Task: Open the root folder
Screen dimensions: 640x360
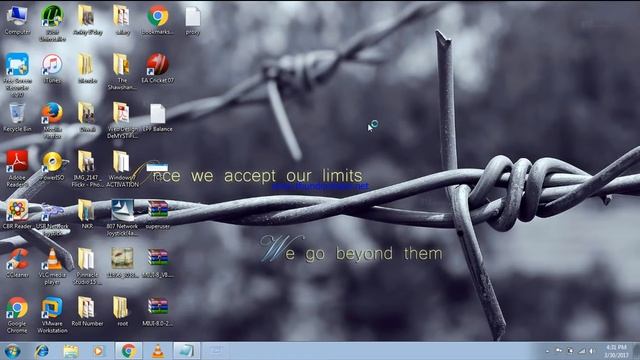Action: [x=121, y=311]
